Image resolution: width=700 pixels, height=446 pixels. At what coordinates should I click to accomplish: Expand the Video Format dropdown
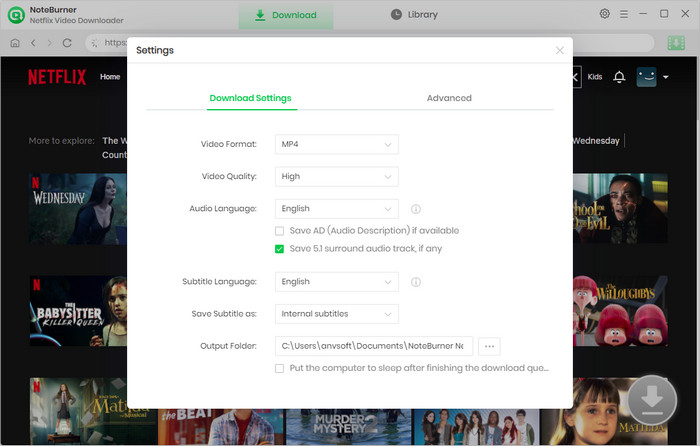337,144
